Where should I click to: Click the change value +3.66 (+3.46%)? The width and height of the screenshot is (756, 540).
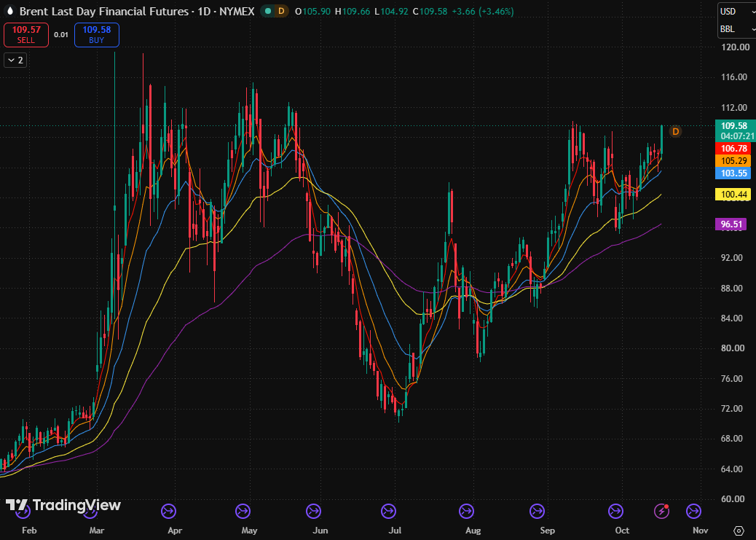click(x=483, y=11)
